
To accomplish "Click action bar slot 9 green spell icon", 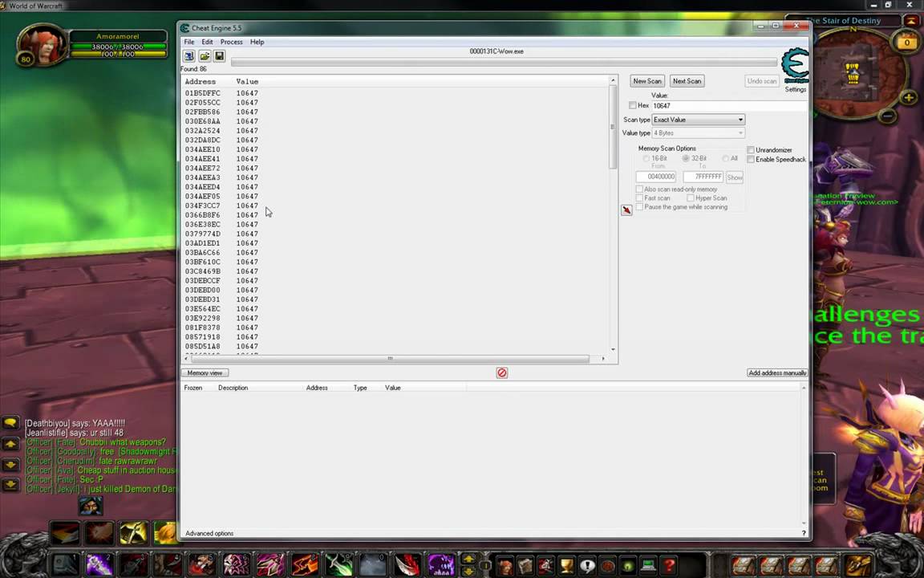I will click(x=338, y=564).
